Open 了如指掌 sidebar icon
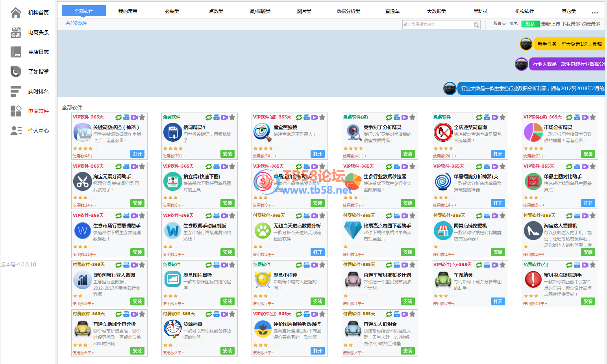 pos(16,72)
